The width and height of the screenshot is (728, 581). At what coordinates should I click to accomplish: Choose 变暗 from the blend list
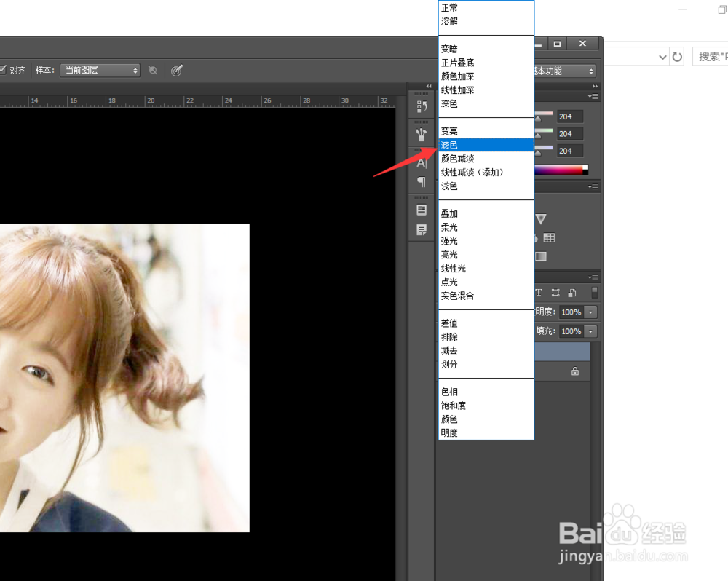click(486, 49)
